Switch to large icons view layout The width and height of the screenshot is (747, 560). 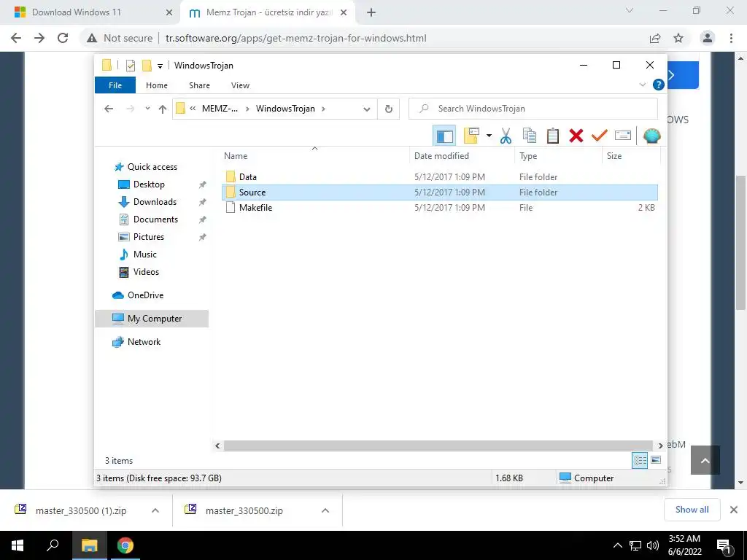[x=656, y=460]
